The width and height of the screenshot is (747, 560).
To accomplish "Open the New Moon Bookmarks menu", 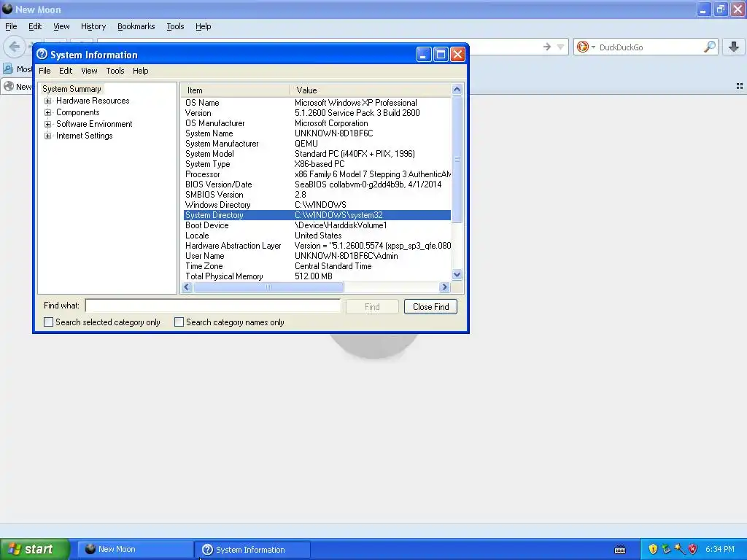I will (x=136, y=27).
